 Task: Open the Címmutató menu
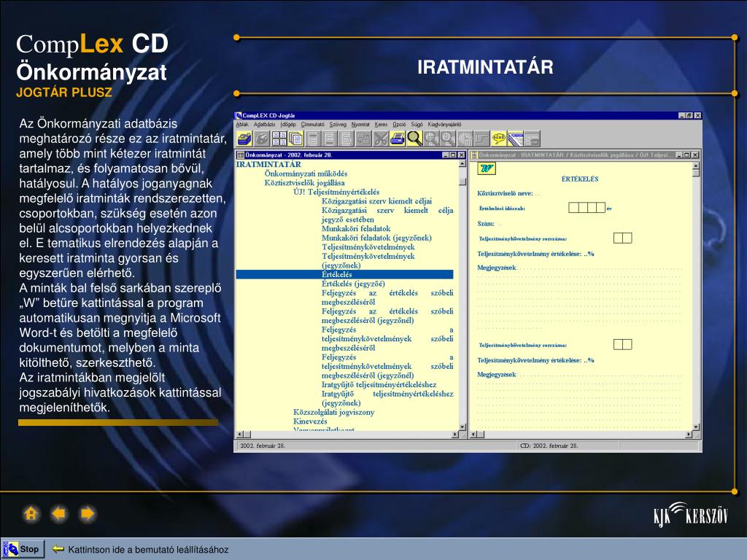click(312, 124)
